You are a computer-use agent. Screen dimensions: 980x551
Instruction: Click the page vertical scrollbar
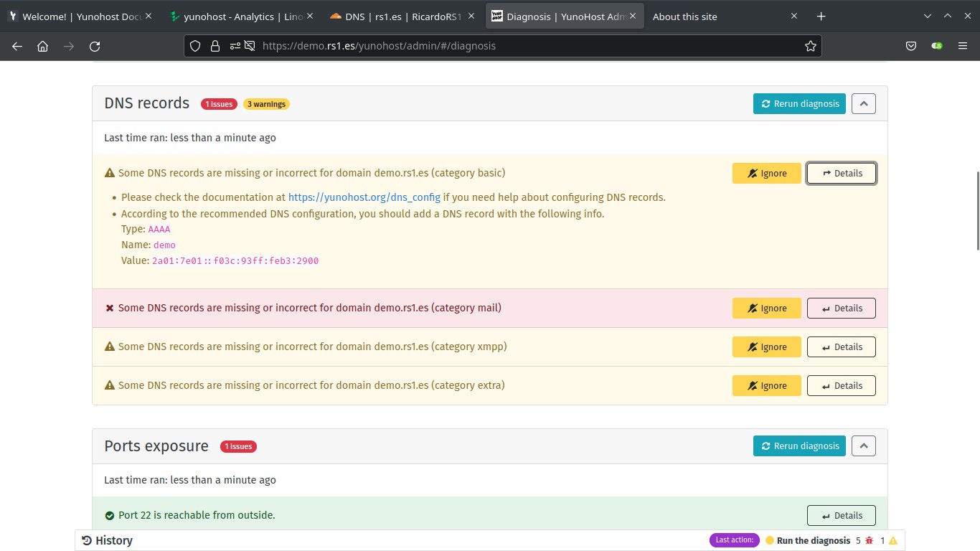tap(976, 211)
